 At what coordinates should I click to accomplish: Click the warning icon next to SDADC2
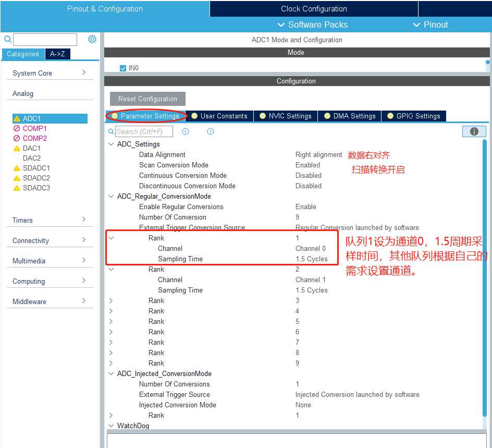[x=17, y=178]
